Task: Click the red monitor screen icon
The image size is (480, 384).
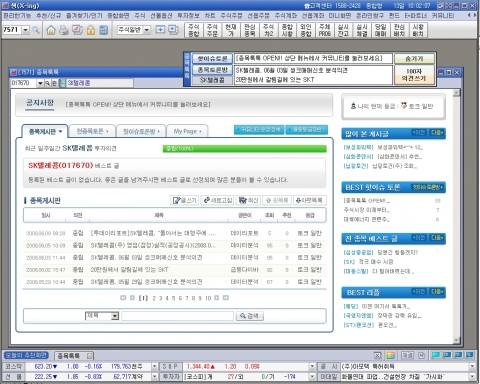Action: coord(77,30)
